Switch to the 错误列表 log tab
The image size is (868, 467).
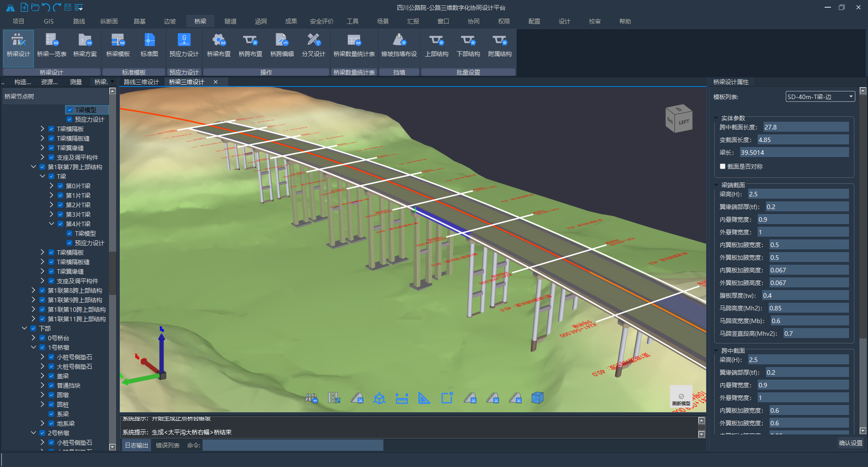coord(168,445)
